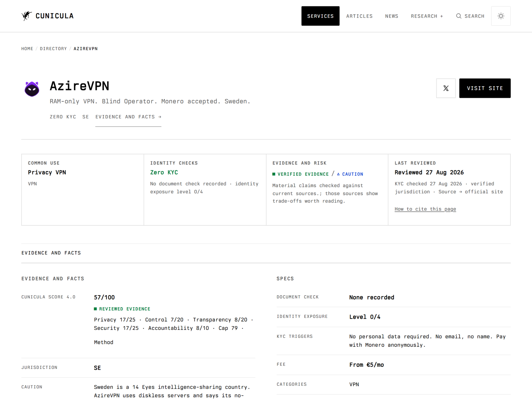The width and height of the screenshot is (532, 399).
Task: Jump to Evidence and Facts anchor link
Action: (128, 117)
